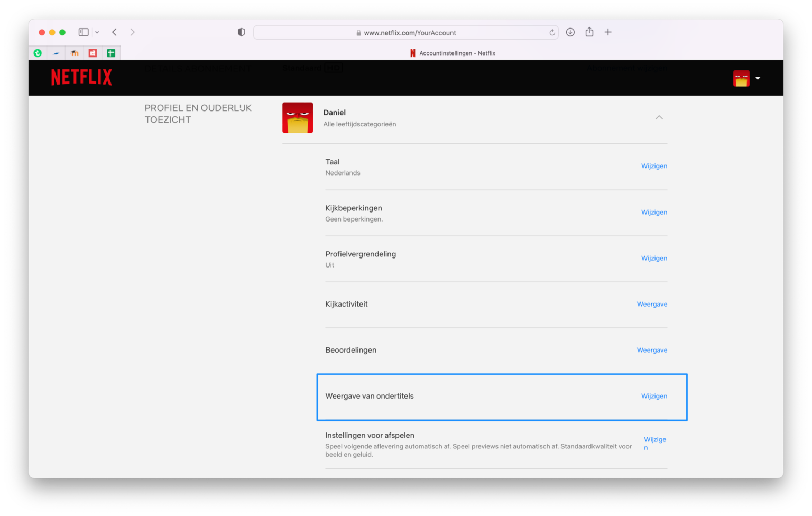This screenshot has width=812, height=516.
Task: Select the Accountinstellingen - Netflix tab
Action: 453,53
